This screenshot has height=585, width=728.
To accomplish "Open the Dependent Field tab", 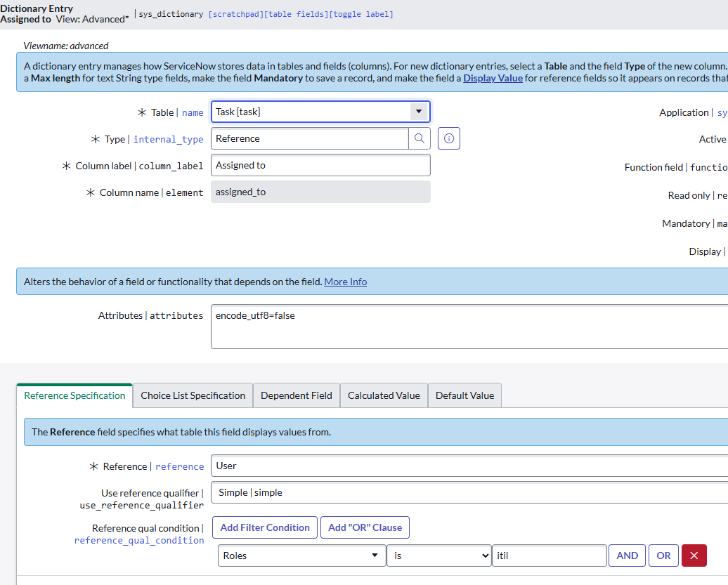I will tap(296, 395).
